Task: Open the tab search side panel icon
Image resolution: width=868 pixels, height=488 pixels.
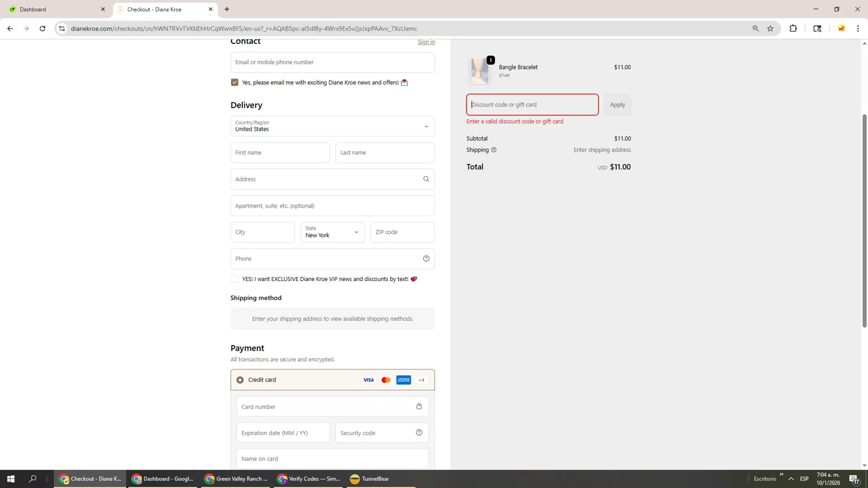Action: tap(817, 28)
